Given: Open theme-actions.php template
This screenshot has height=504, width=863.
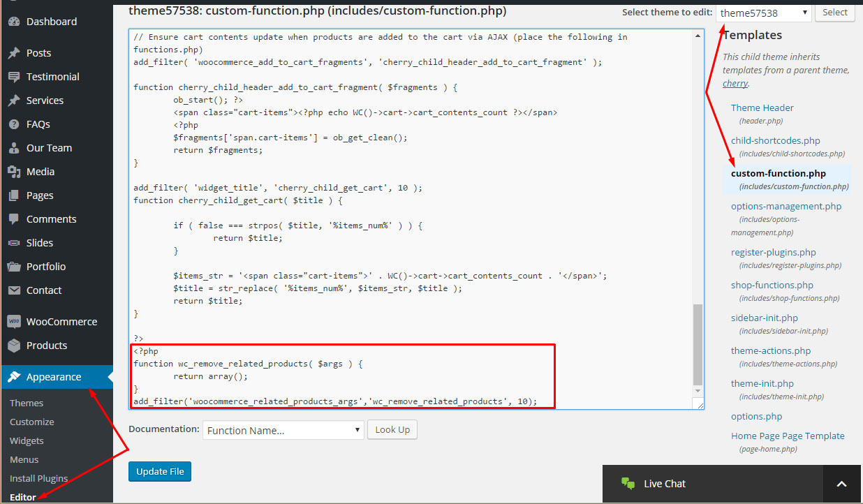Looking at the screenshot, I should pyautogui.click(x=771, y=350).
